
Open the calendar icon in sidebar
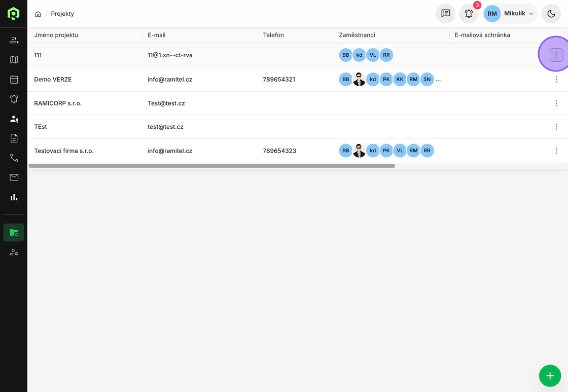[14, 80]
